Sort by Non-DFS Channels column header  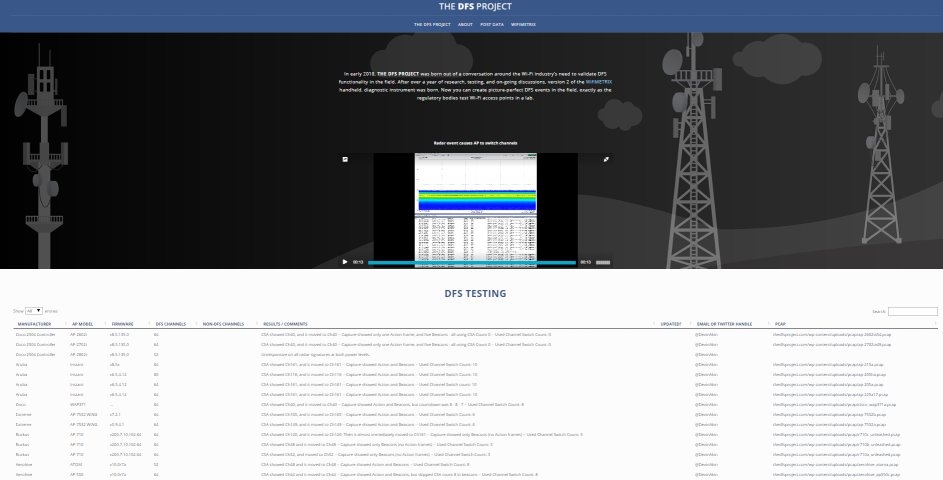click(x=224, y=324)
